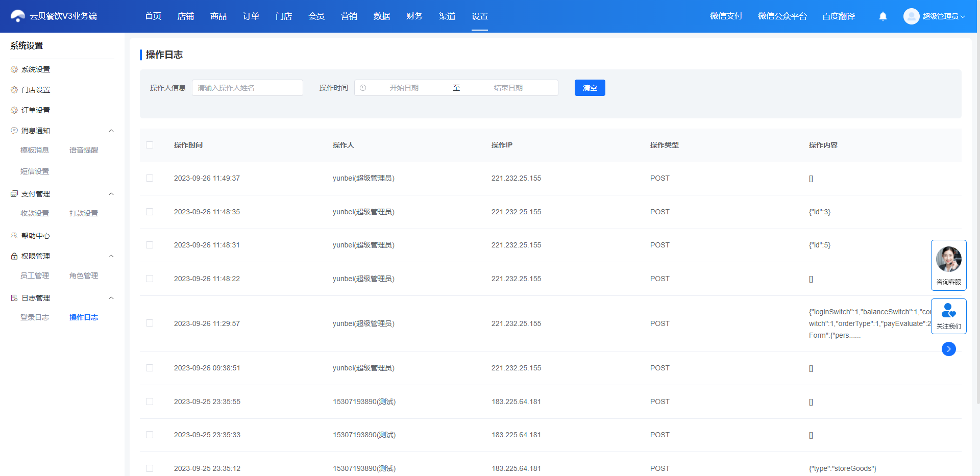Focus the 操作人姓名 input field
This screenshot has width=980, height=476.
click(x=248, y=88)
